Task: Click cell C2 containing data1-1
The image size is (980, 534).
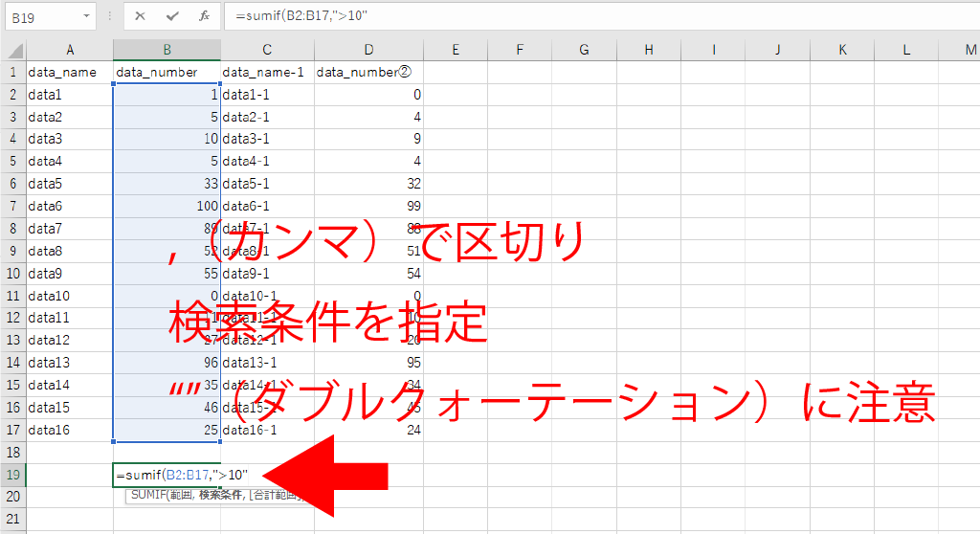Action: pos(266,95)
